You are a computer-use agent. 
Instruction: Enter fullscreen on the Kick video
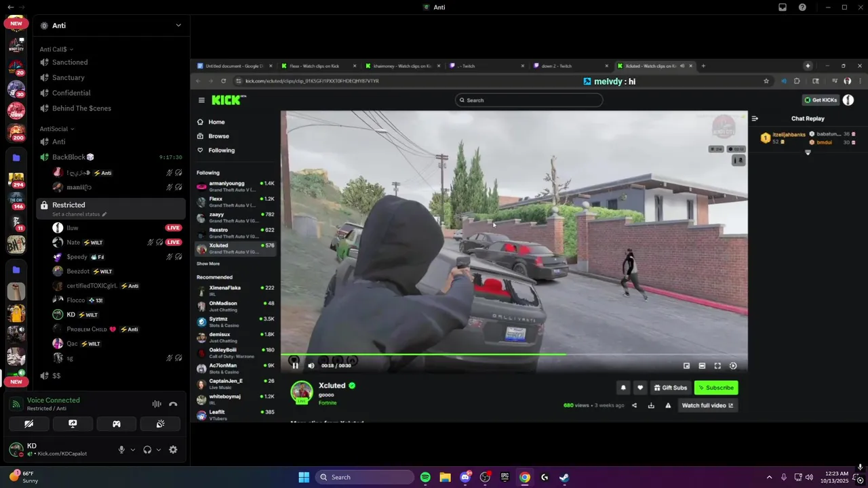[717, 366]
